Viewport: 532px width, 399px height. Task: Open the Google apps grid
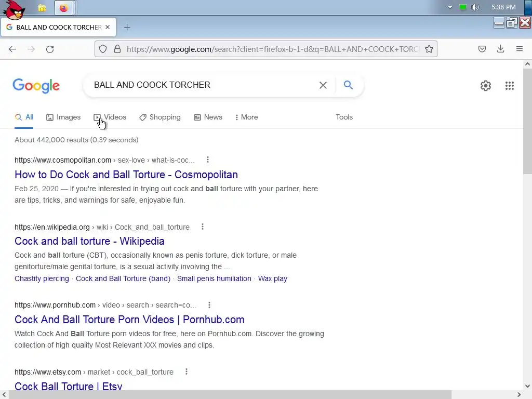(x=509, y=86)
